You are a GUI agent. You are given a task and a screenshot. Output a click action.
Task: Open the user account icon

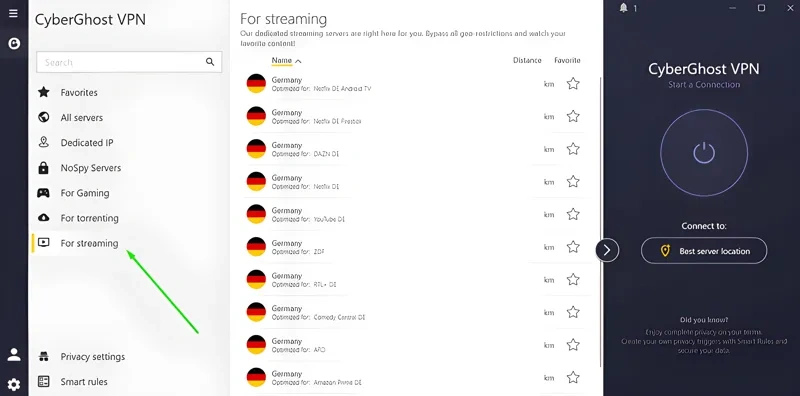(x=14, y=355)
